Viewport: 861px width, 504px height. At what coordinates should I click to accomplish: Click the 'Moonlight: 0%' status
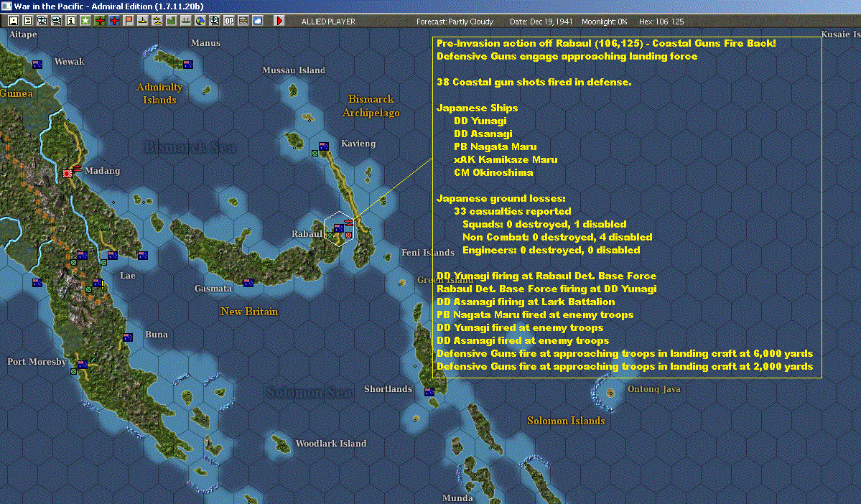[604, 22]
